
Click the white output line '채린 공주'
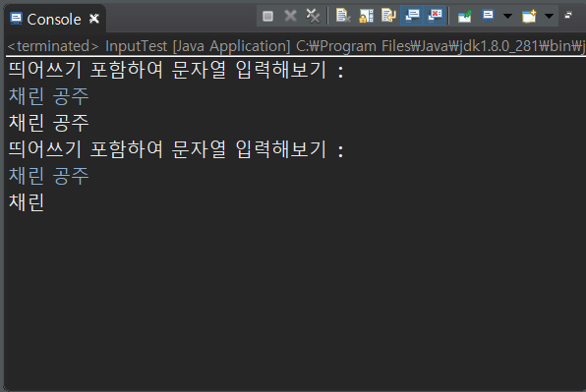click(x=48, y=123)
